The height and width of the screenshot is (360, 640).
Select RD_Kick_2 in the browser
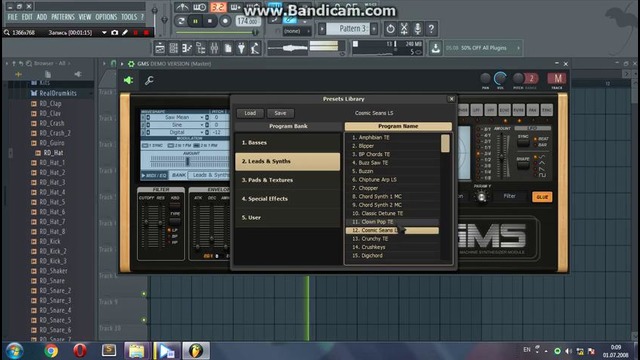(x=53, y=251)
